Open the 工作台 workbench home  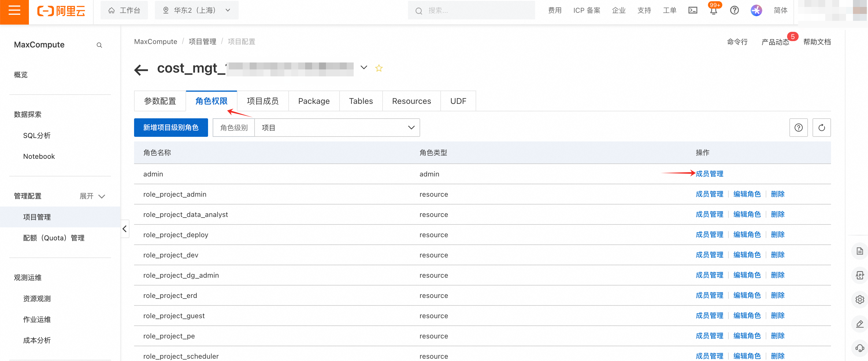(x=124, y=10)
